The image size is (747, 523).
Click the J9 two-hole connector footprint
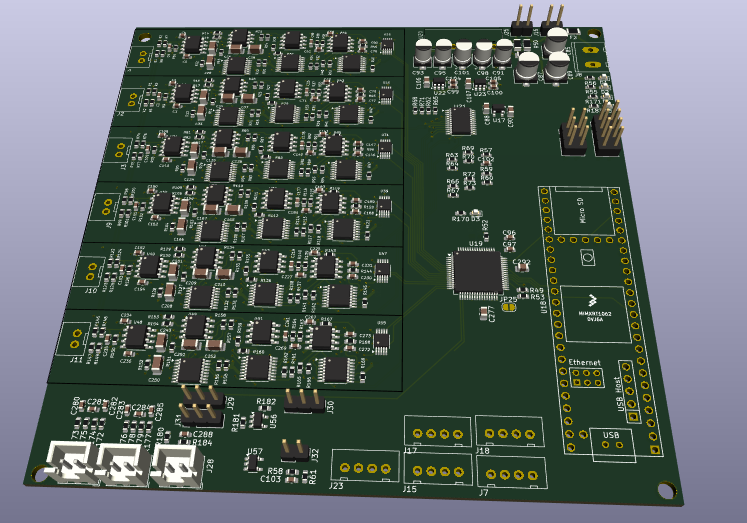105,206
